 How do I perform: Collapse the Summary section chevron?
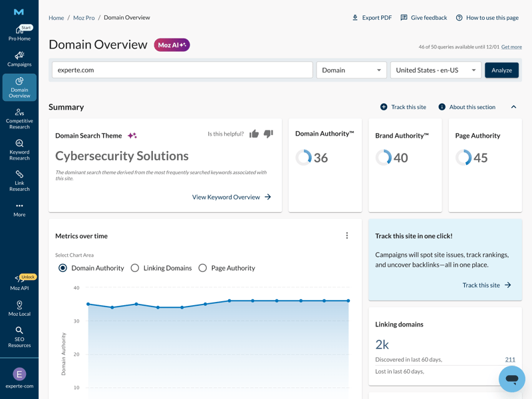pyautogui.click(x=513, y=107)
